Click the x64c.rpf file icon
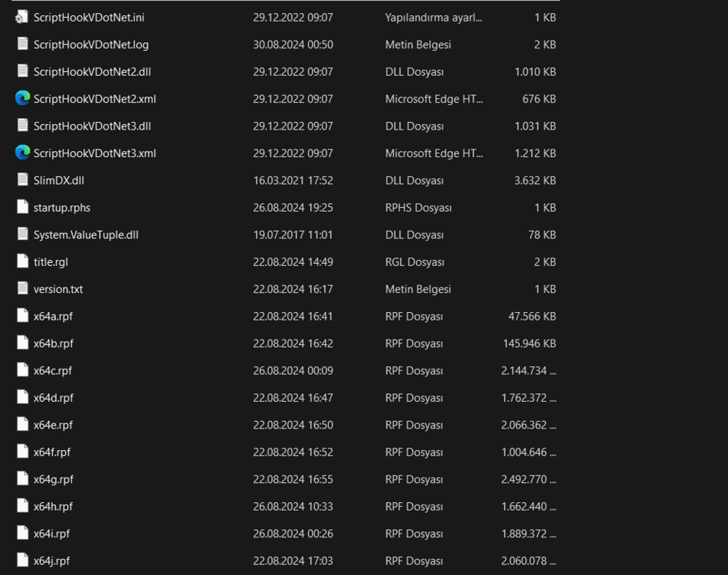The height and width of the screenshot is (575, 728). [22, 370]
